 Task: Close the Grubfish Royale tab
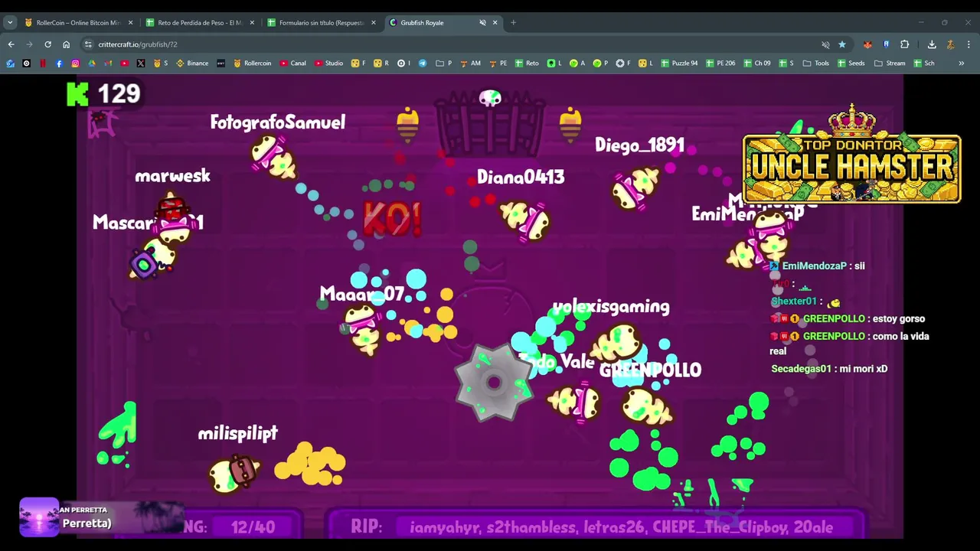pyautogui.click(x=495, y=22)
